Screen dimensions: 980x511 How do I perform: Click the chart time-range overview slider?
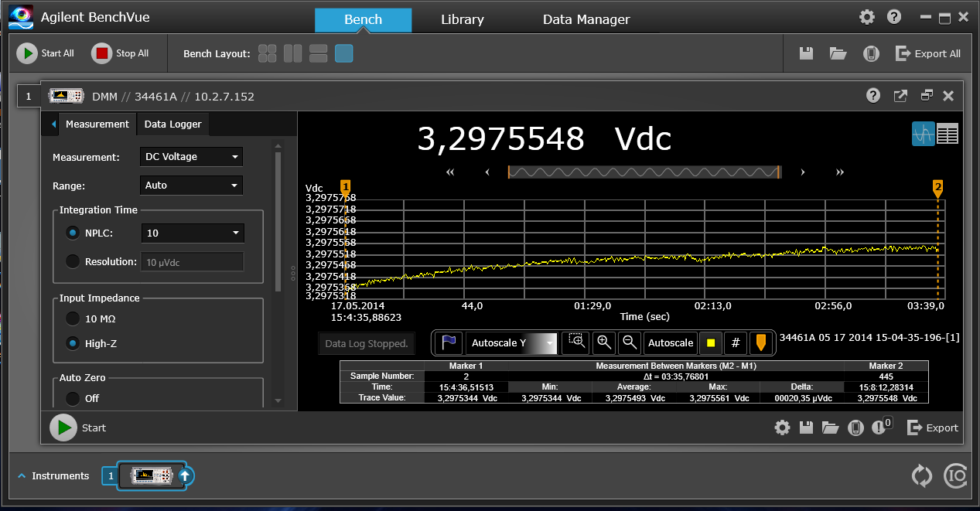(x=644, y=172)
